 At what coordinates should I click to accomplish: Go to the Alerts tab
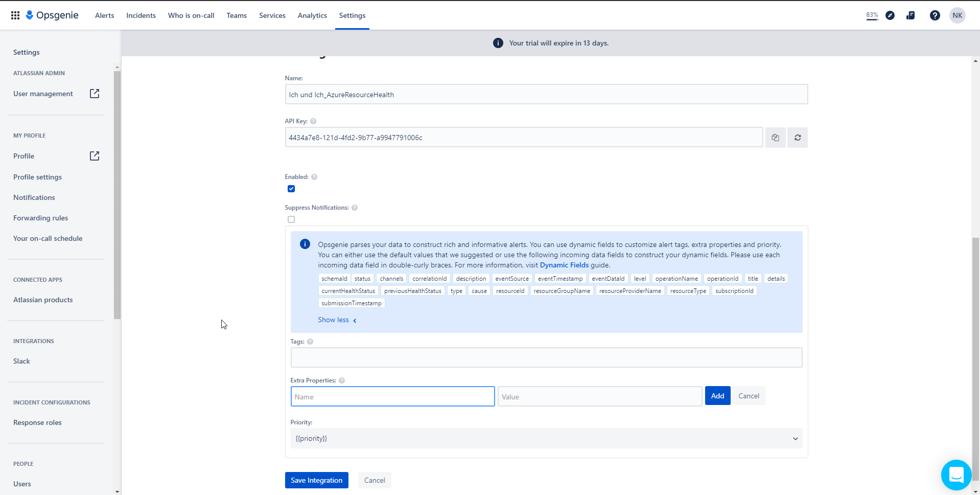pyautogui.click(x=104, y=15)
